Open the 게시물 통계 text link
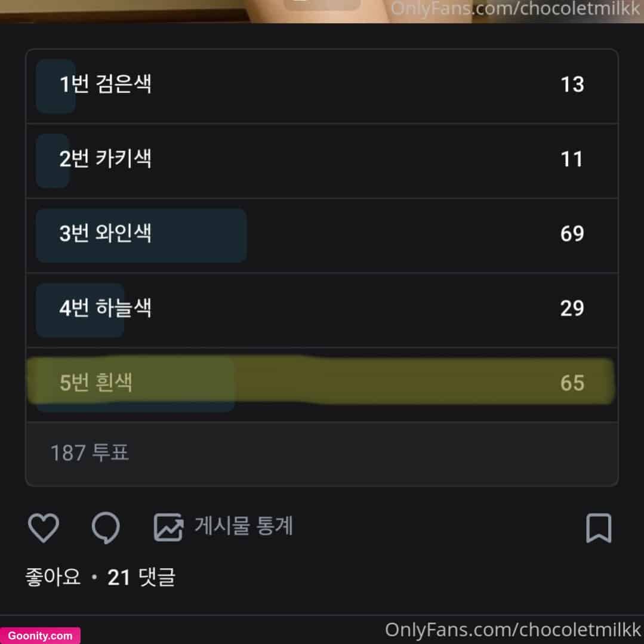The width and height of the screenshot is (644, 644). (x=244, y=526)
